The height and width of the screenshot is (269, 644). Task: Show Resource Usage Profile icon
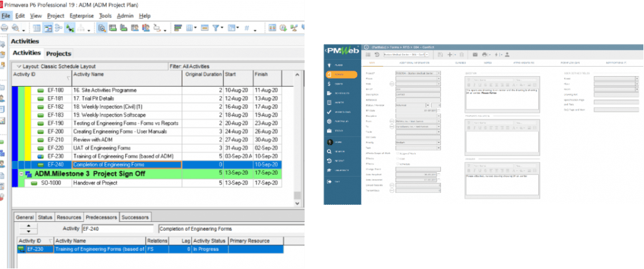pyautogui.click(x=146, y=28)
